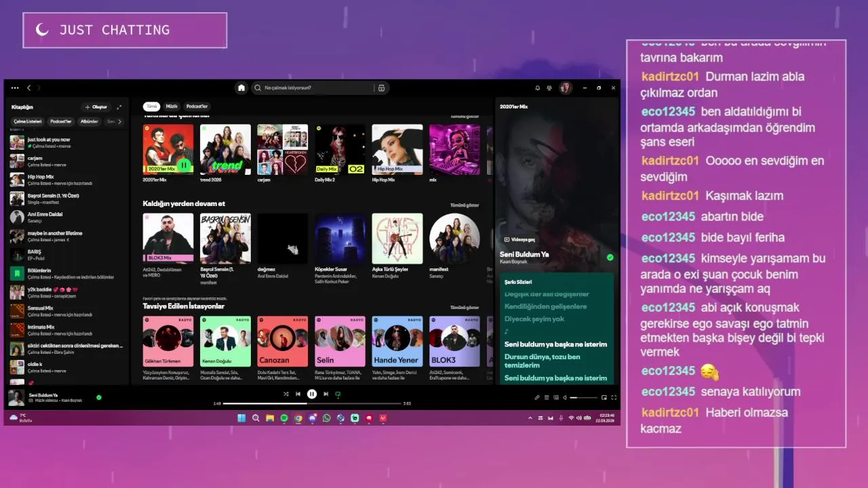This screenshot has width=868, height=488.
Task: Toggle the green repeat button
Action: pyautogui.click(x=338, y=394)
